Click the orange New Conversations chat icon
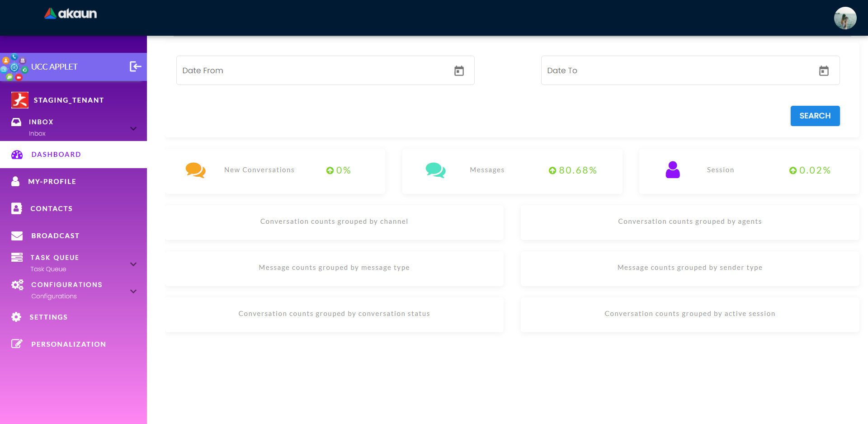The image size is (868, 424). tap(195, 170)
